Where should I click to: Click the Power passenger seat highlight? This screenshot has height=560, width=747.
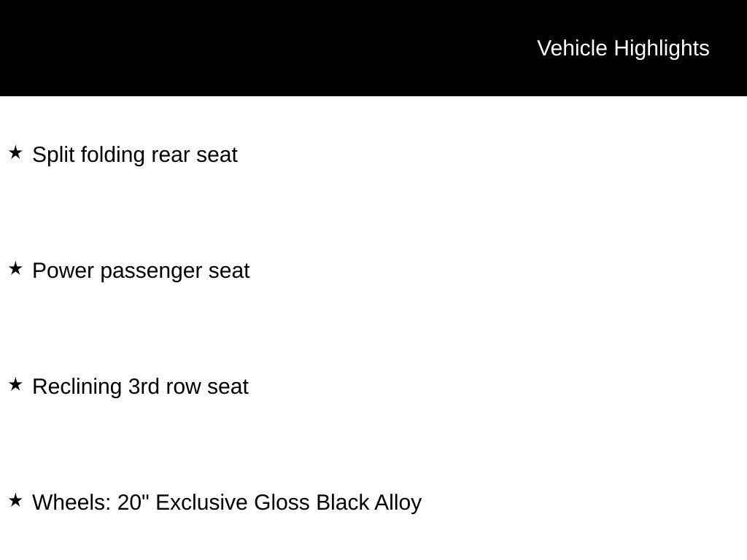click(141, 271)
